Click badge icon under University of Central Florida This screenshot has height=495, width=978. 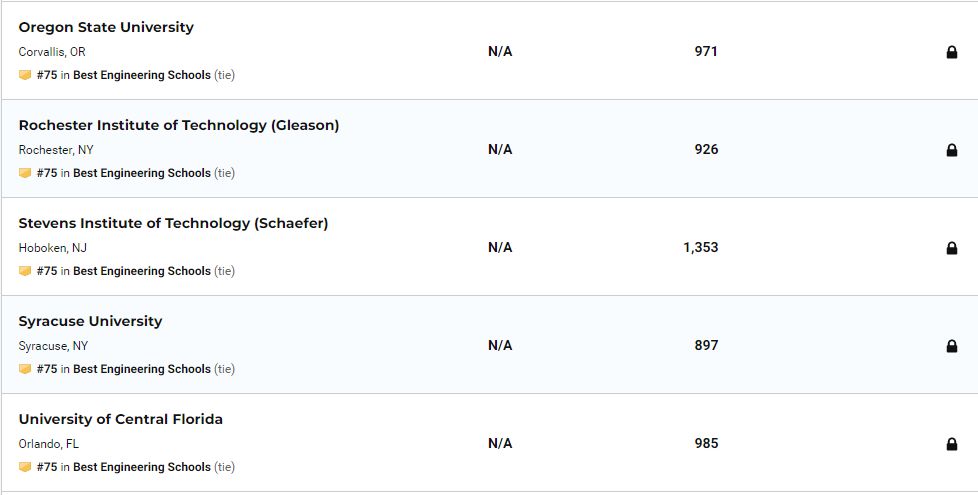click(25, 467)
